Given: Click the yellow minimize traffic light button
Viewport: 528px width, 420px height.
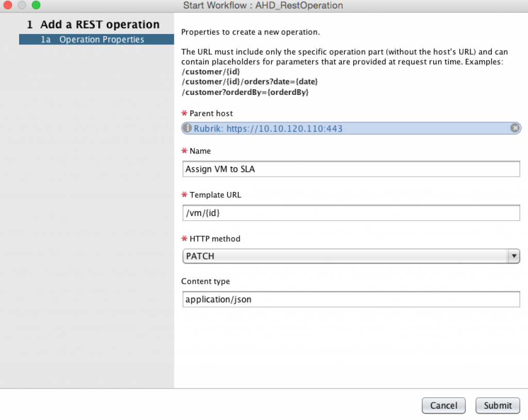Looking at the screenshot, I should pyautogui.click(x=22, y=6).
